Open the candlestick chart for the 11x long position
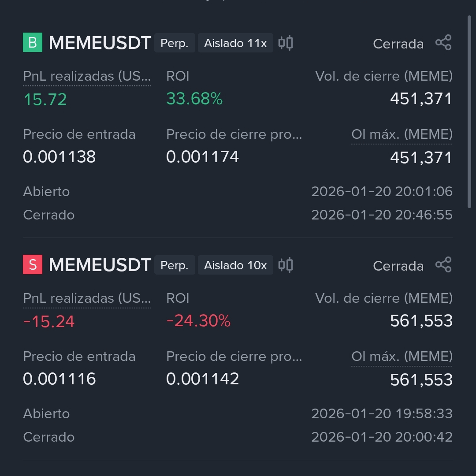Viewport: 476px width, 476px height. point(285,43)
